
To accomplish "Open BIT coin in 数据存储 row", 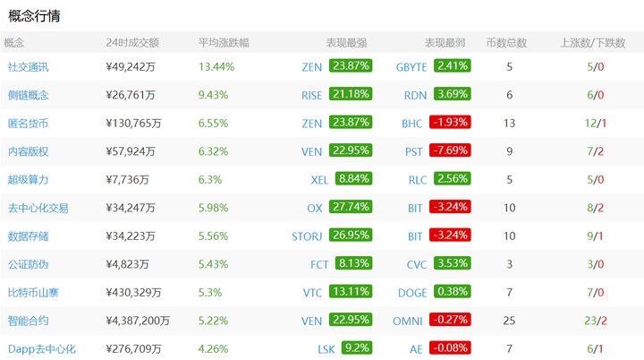I will [415, 236].
